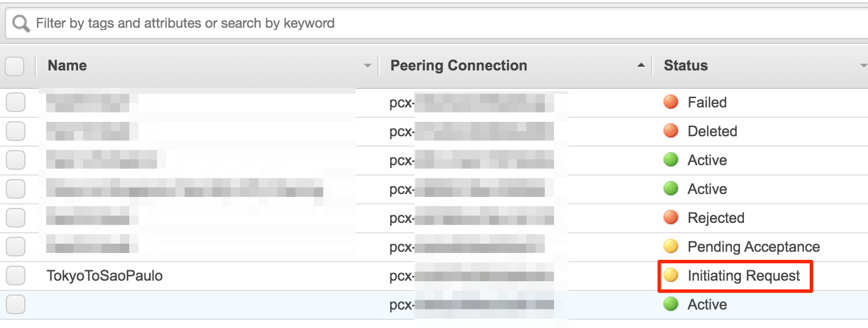This screenshot has height=328, width=868.
Task: Click the Initiating Request status text
Action: pos(744,276)
